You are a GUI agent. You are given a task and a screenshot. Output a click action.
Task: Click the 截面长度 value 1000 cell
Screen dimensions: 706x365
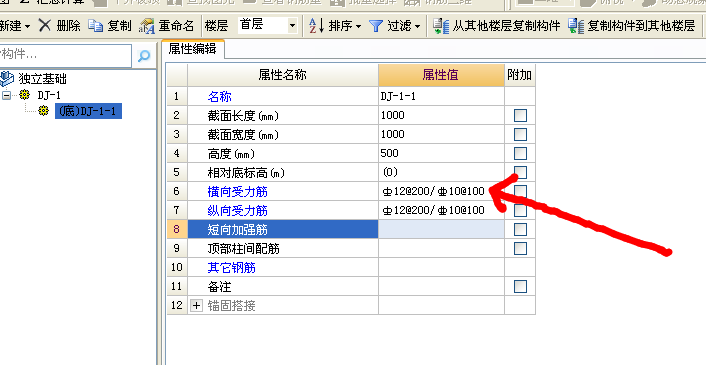441,115
